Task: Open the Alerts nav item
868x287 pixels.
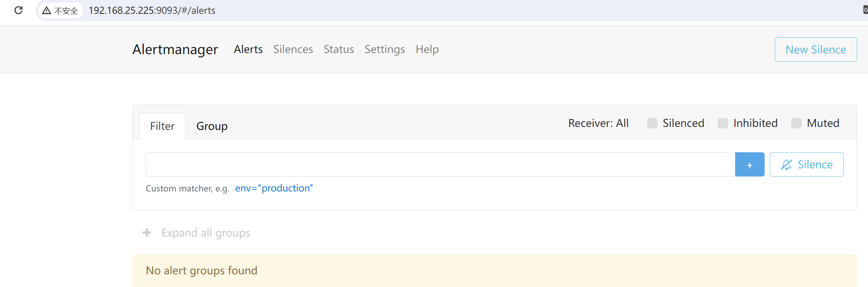Action: pyautogui.click(x=248, y=49)
